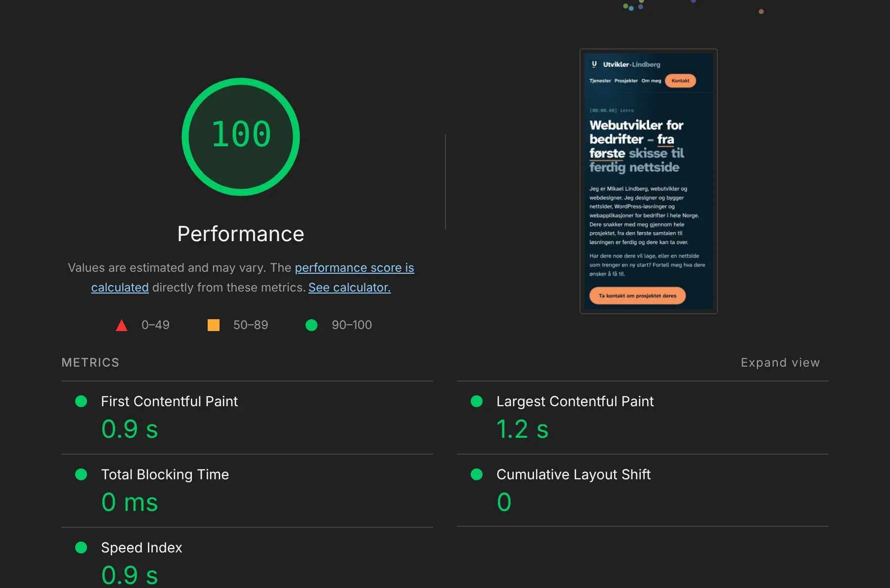The width and height of the screenshot is (890, 588).
Task: Select the Speed Index label
Action: tap(141, 547)
